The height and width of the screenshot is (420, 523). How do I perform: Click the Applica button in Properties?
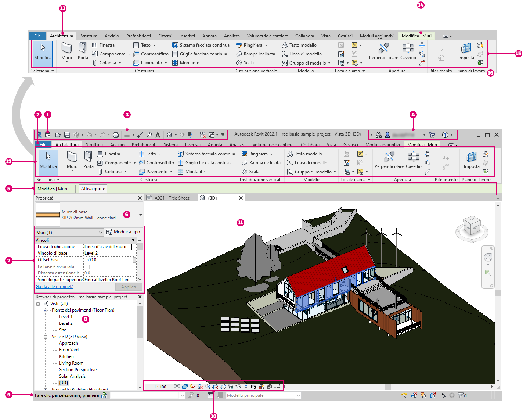tap(129, 287)
